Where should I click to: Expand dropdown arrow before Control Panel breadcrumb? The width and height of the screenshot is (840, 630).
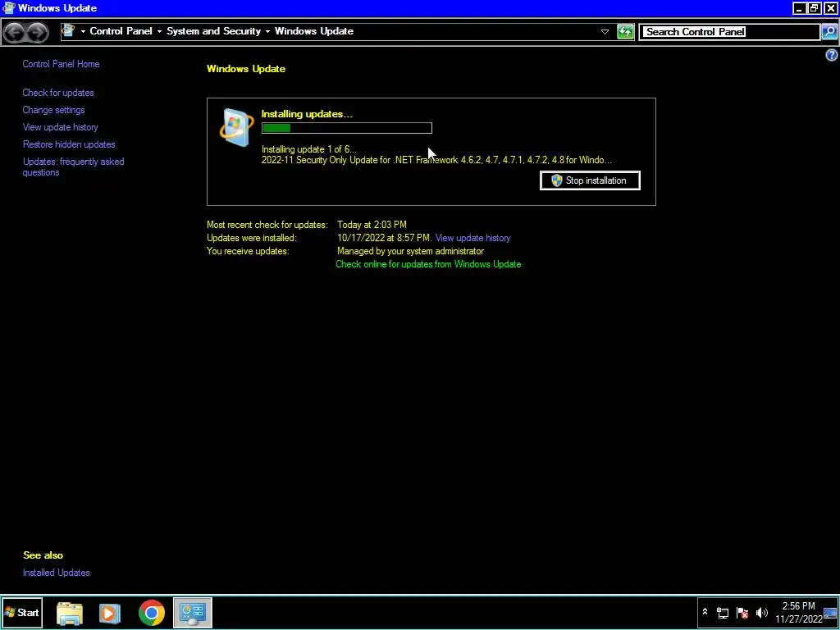83,32
